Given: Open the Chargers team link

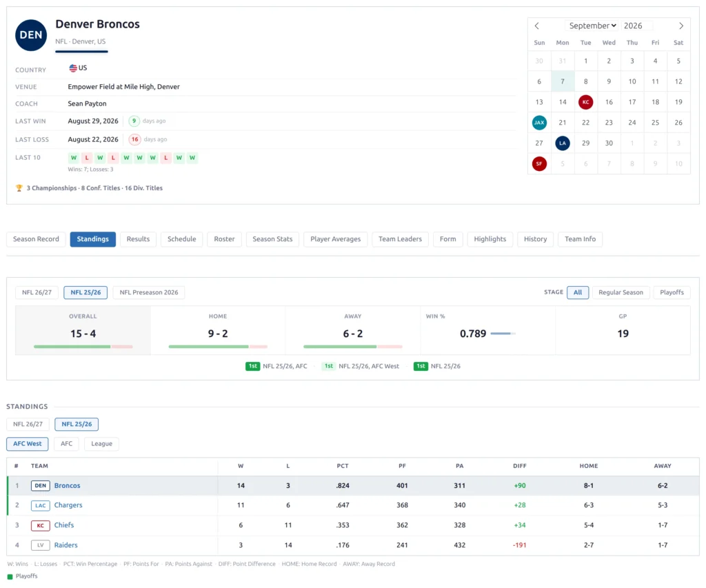Looking at the screenshot, I should [x=68, y=505].
